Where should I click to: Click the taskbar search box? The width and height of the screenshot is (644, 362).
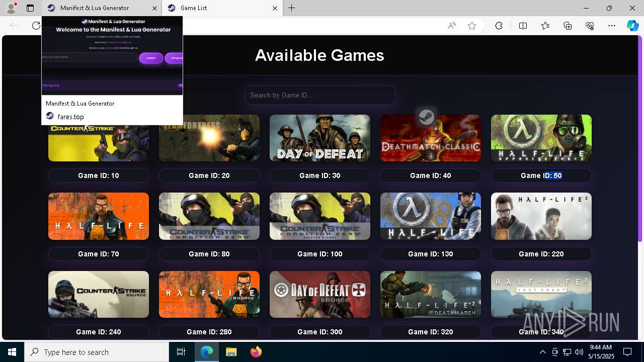coord(97,352)
